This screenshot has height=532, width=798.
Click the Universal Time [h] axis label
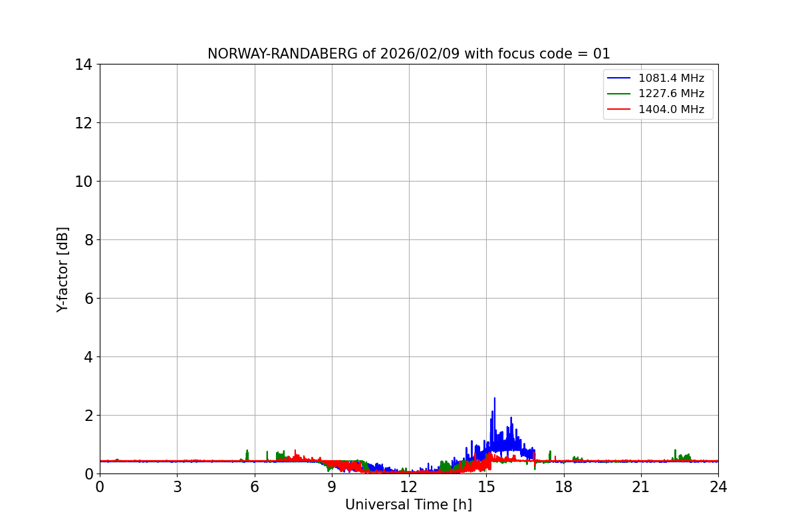point(408,505)
